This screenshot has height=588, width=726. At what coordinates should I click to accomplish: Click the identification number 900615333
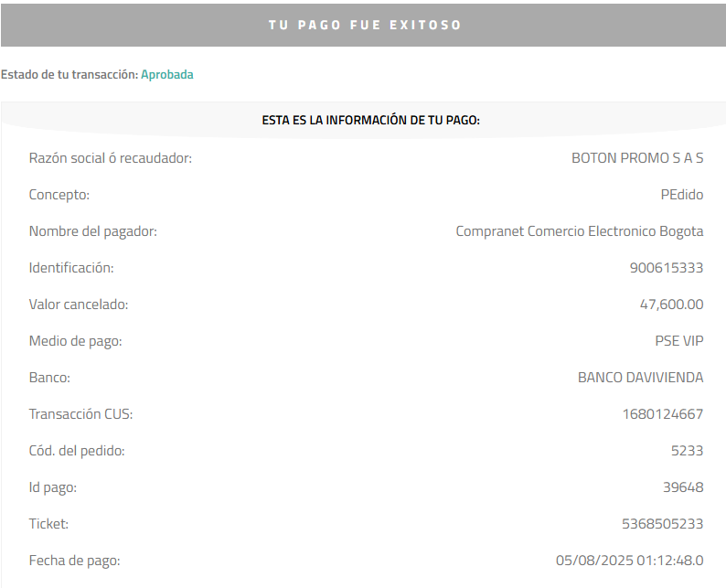[667, 268]
